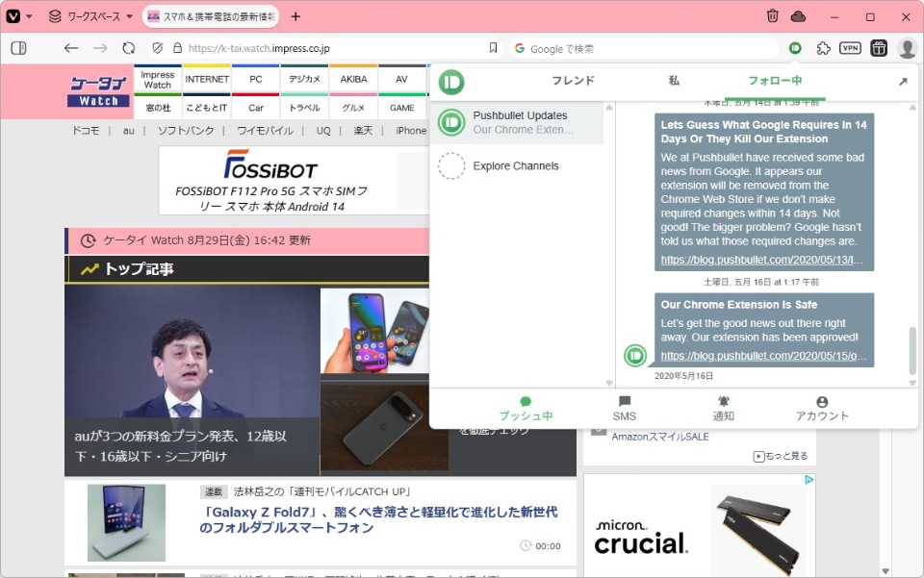
Task: Go forward to next page
Action: (100, 48)
